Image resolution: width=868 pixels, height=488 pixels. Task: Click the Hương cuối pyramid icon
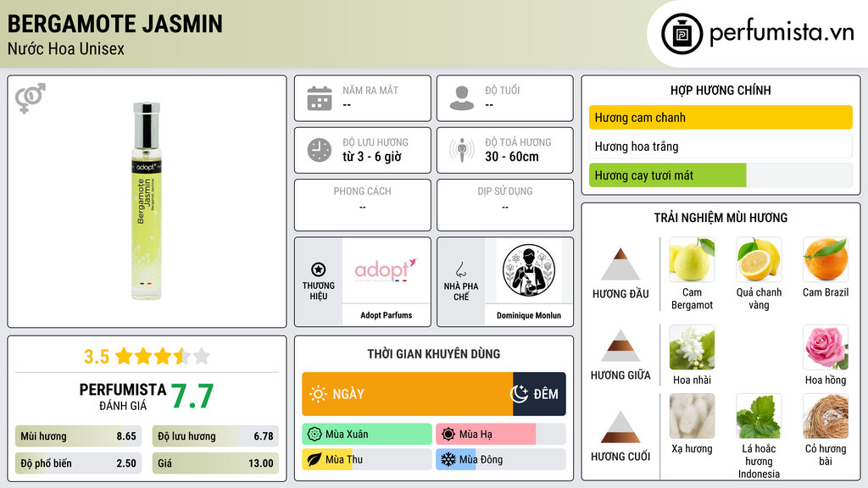tap(620, 427)
